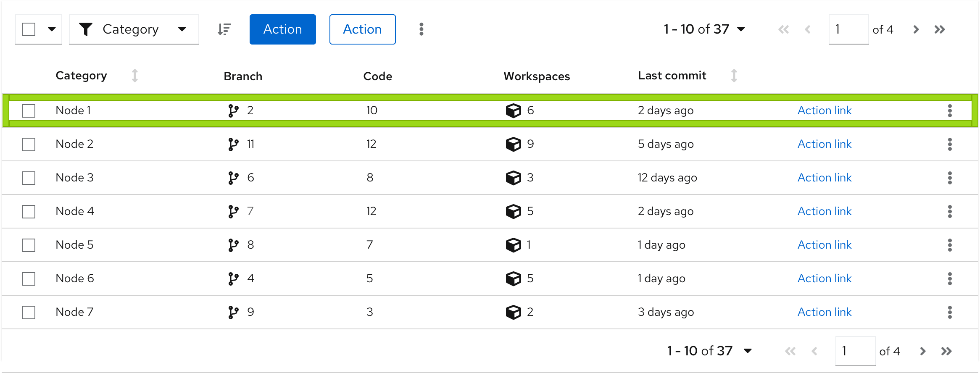
Task: Tick the Node 7 row checkbox
Action: click(x=29, y=312)
